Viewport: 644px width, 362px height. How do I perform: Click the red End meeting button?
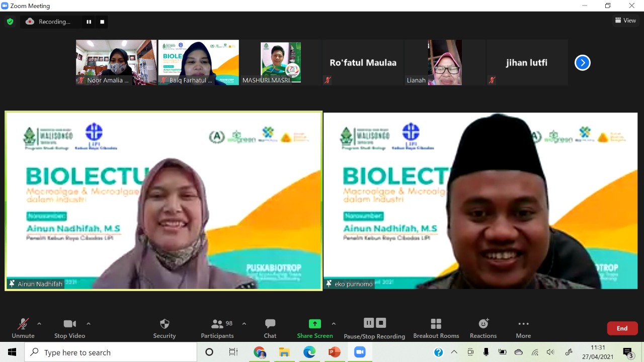(622, 328)
